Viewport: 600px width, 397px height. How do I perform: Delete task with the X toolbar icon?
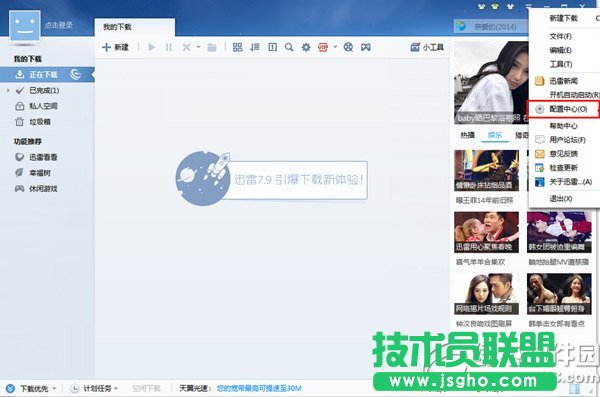point(186,47)
